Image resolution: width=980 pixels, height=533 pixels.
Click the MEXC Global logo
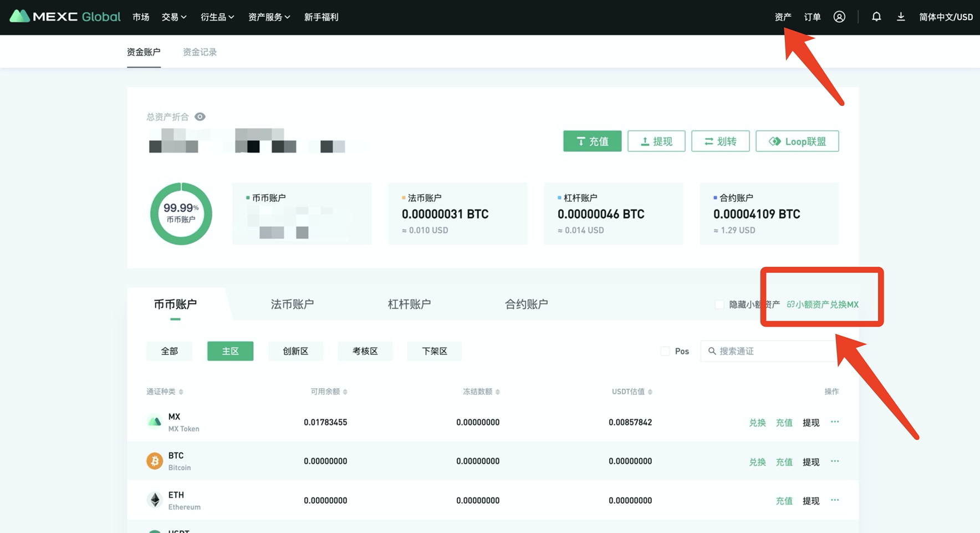(65, 17)
